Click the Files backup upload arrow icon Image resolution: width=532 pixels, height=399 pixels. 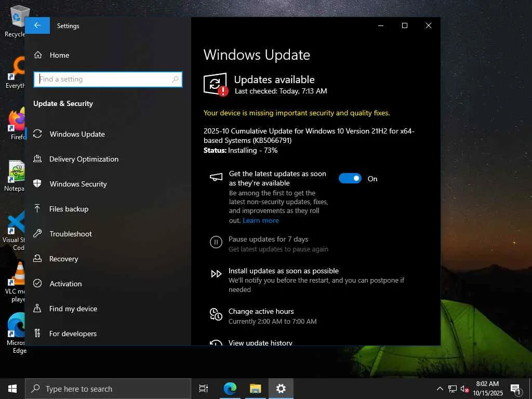click(37, 208)
